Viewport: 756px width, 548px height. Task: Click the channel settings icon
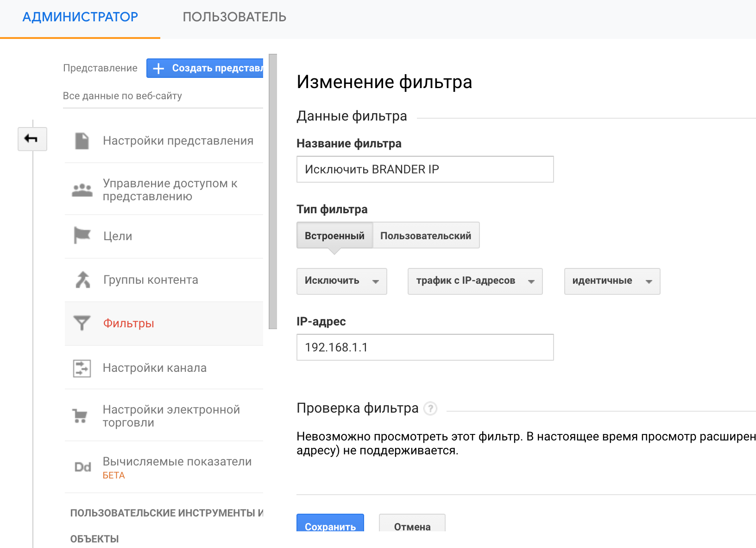82,368
